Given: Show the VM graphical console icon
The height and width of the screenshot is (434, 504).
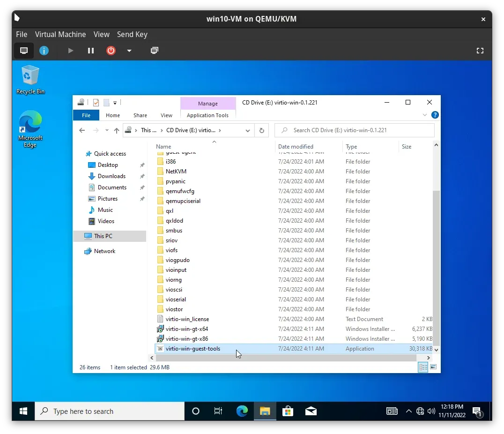Looking at the screenshot, I should (24, 51).
